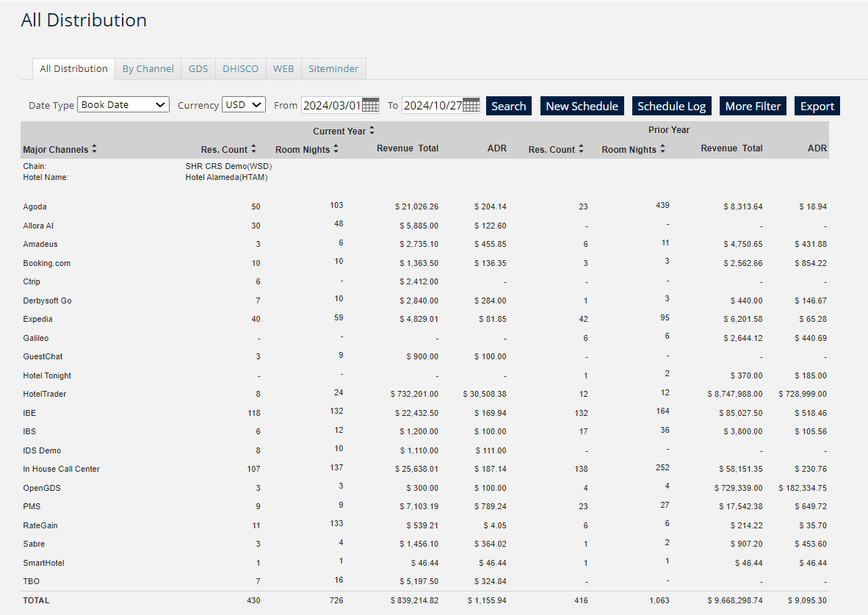
Task: Click the New Schedule button
Action: coord(582,106)
